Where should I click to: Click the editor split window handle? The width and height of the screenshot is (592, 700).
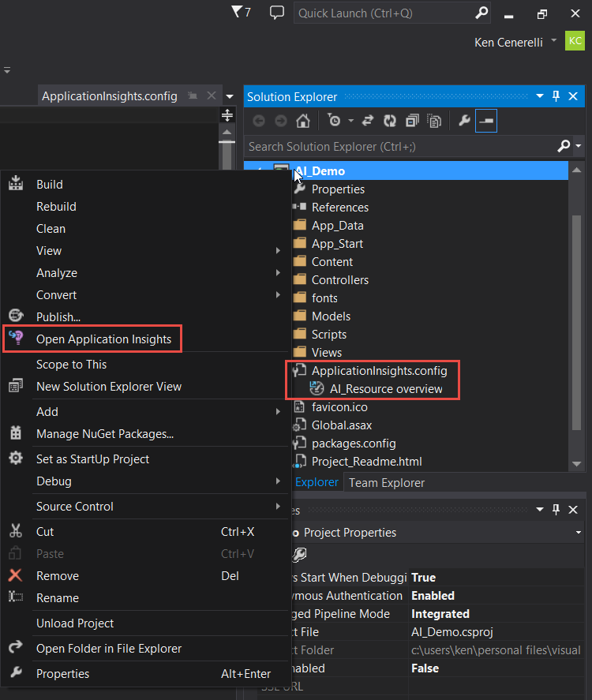pos(227,115)
